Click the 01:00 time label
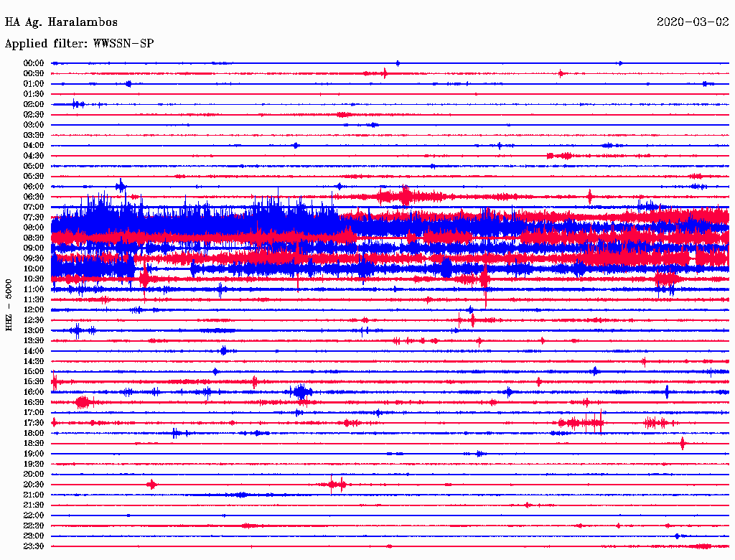The height and width of the screenshot is (560, 735). tap(34, 84)
